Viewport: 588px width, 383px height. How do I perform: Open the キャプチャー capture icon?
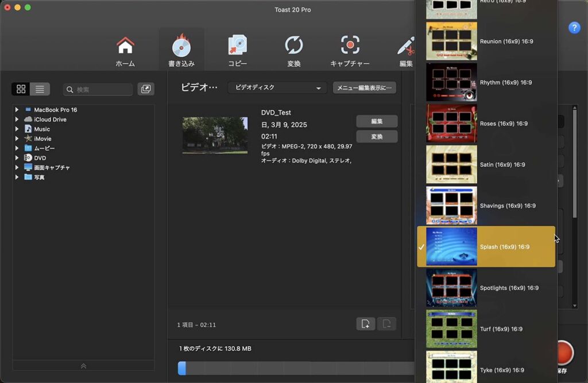pos(350,51)
